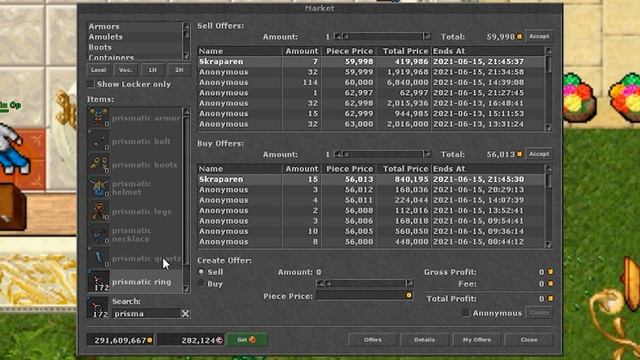
Task: Select buy offer priced 56,000
Action: point(371,242)
